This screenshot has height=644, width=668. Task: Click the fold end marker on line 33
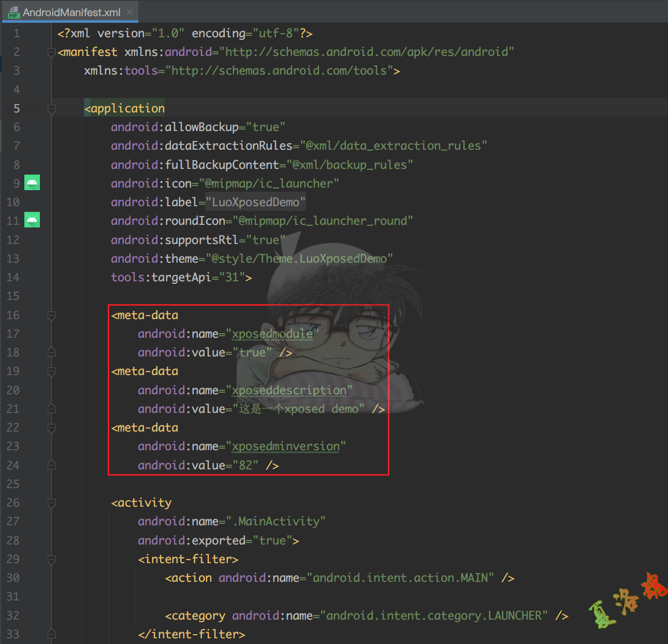click(x=51, y=634)
